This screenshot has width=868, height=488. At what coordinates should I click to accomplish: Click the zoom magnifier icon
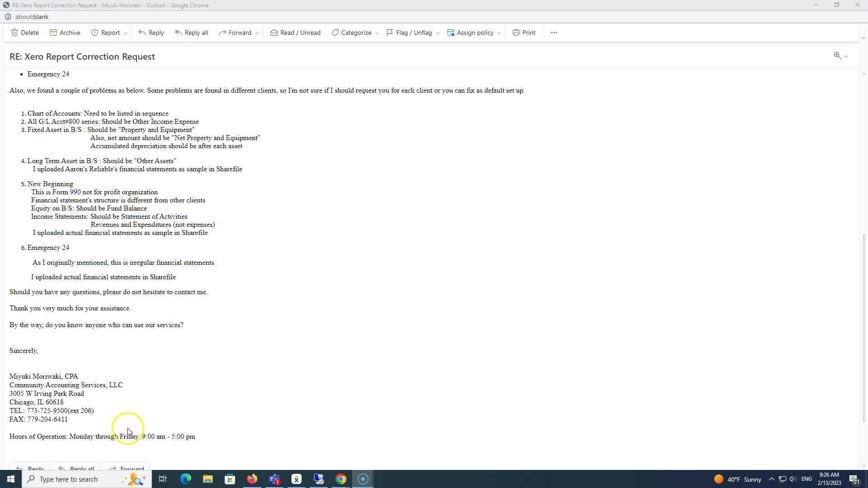[x=837, y=56]
